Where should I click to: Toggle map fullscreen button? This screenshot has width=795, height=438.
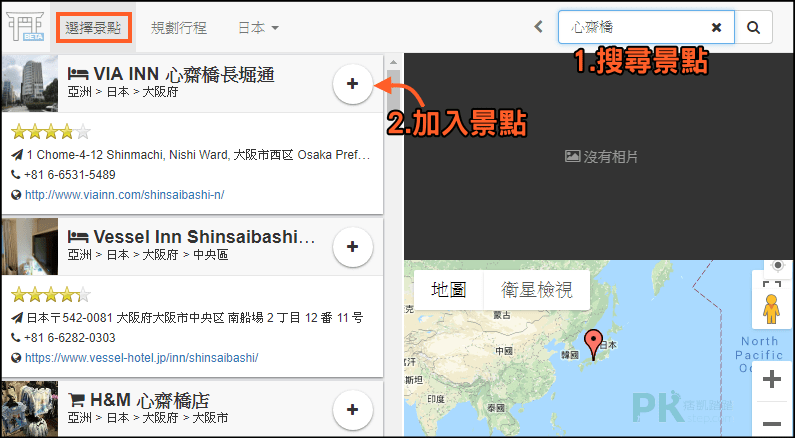coord(771,285)
